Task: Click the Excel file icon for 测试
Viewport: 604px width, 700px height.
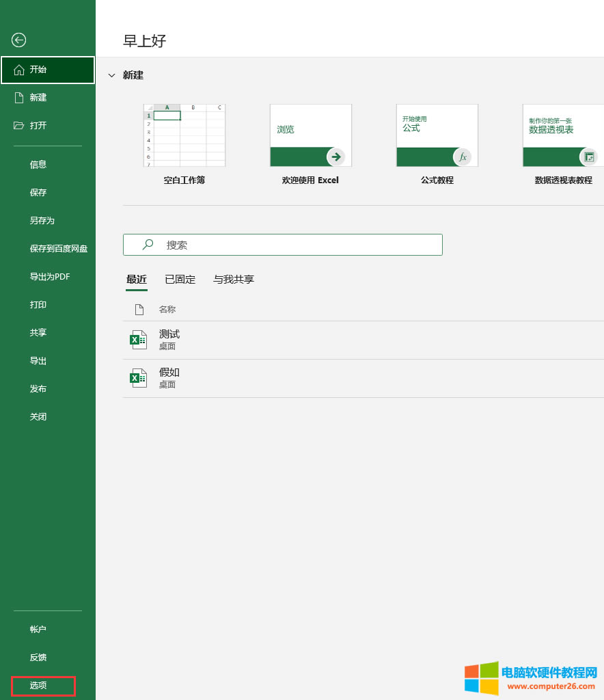Action: [x=139, y=340]
